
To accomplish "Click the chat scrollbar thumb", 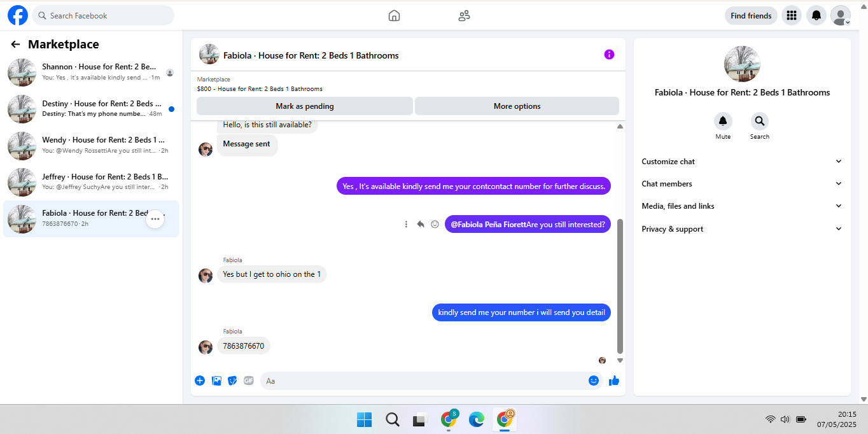I will (620, 286).
